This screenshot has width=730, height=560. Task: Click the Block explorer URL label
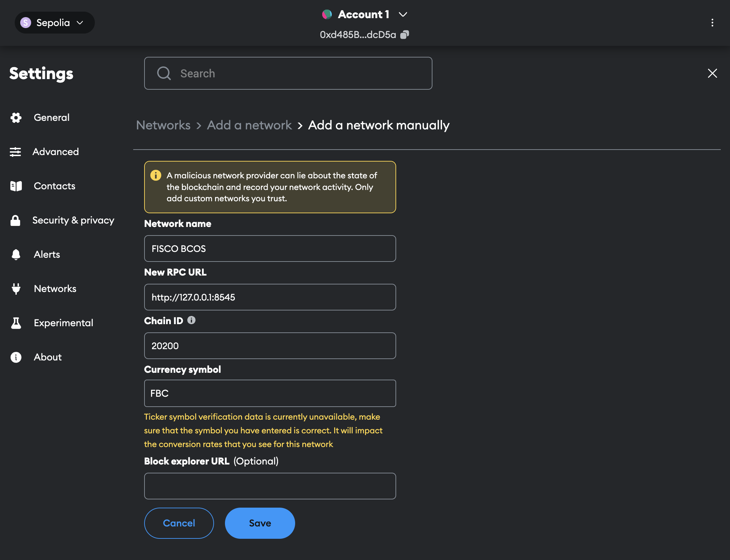[x=187, y=461]
